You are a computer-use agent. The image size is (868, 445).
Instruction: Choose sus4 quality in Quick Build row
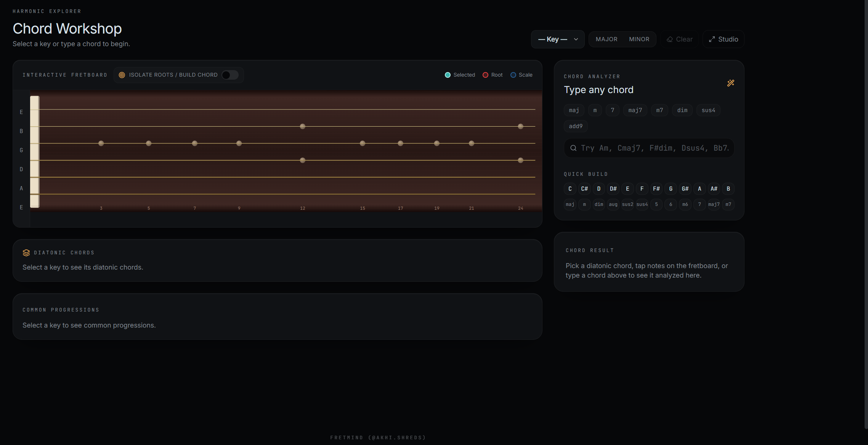(642, 204)
